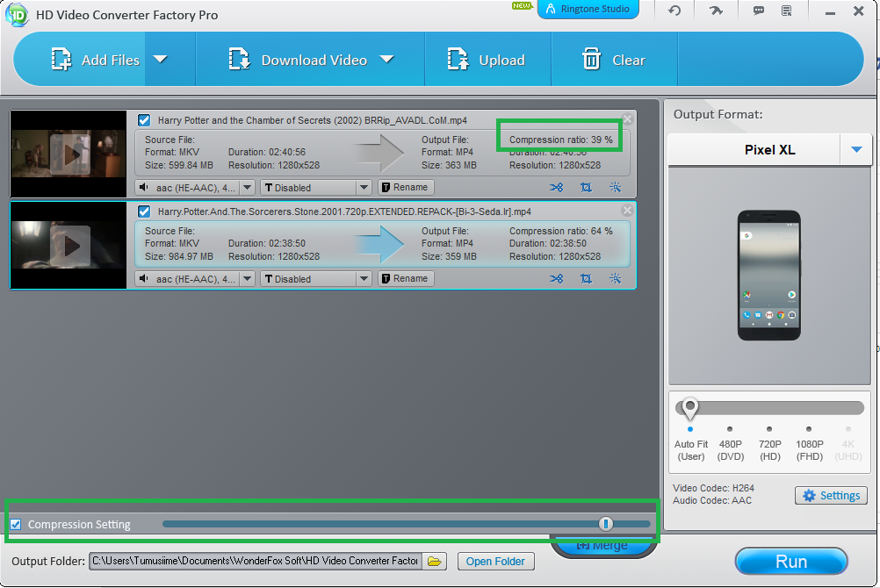Uncheck the Chamber of Secrets video entry
This screenshot has width=880, height=588.
(143, 120)
